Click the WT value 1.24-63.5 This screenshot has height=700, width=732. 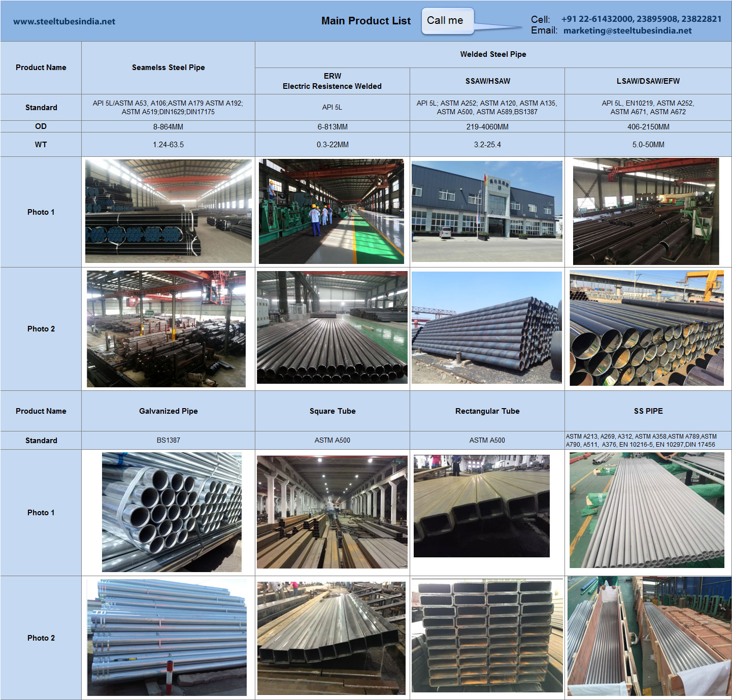click(169, 145)
